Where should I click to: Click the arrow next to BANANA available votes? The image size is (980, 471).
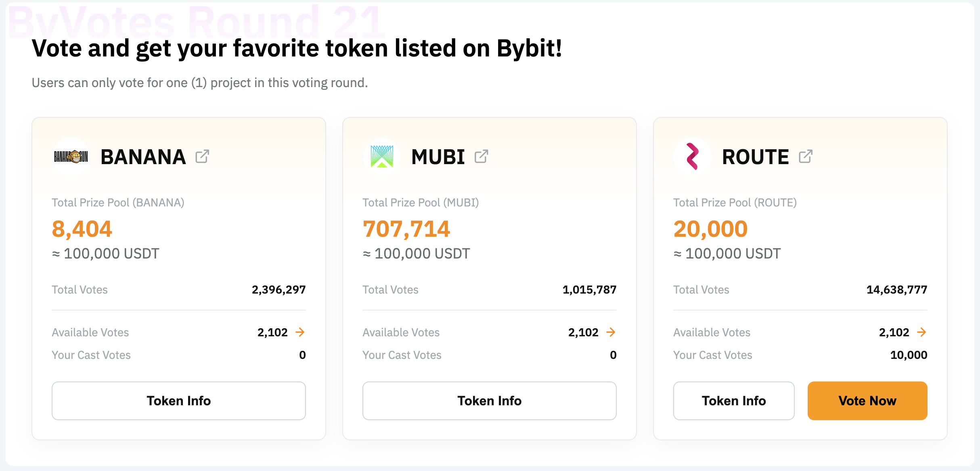pyautogui.click(x=300, y=332)
